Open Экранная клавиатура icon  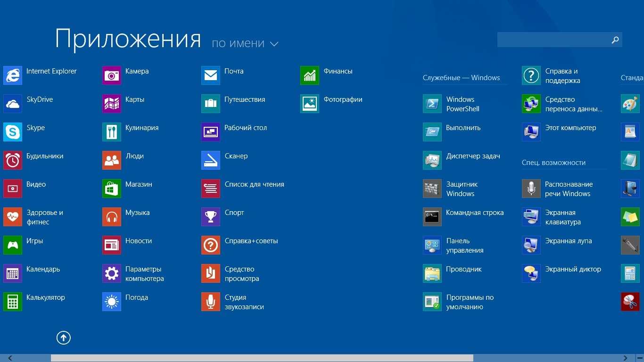point(531,217)
